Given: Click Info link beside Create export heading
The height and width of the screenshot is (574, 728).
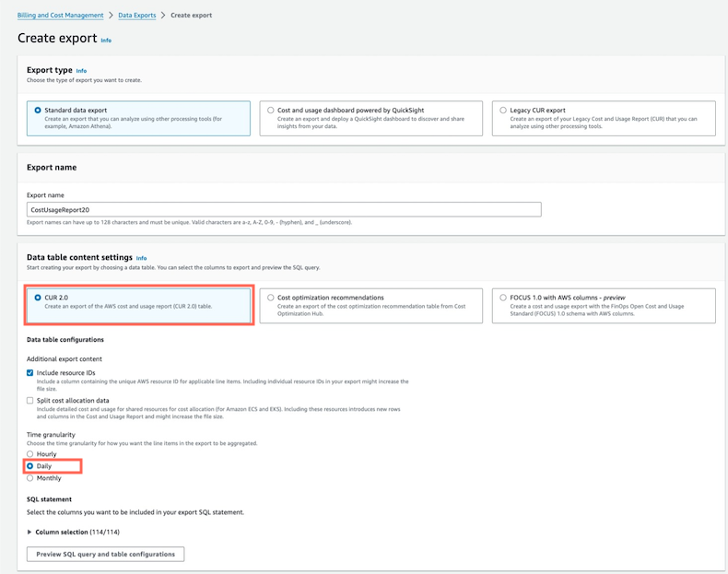Looking at the screenshot, I should click(106, 41).
